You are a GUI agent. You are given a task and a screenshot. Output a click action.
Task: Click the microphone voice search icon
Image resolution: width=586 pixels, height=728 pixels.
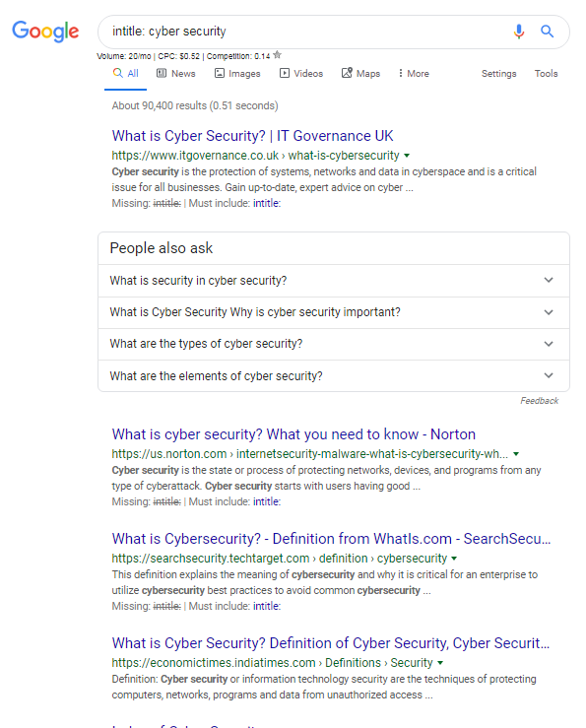pyautogui.click(x=519, y=32)
